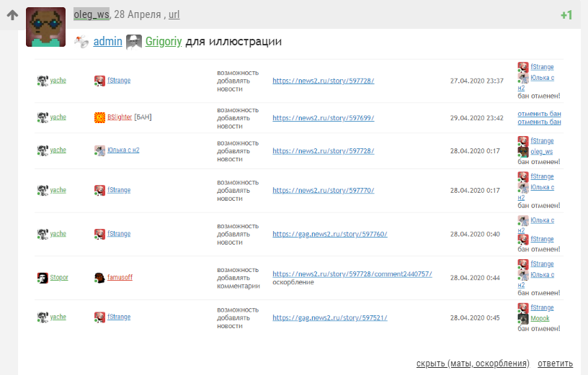Open yache link in 27.04.2020 23:37 row
Image resolution: width=588 pixels, height=375 pixels.
58,80
